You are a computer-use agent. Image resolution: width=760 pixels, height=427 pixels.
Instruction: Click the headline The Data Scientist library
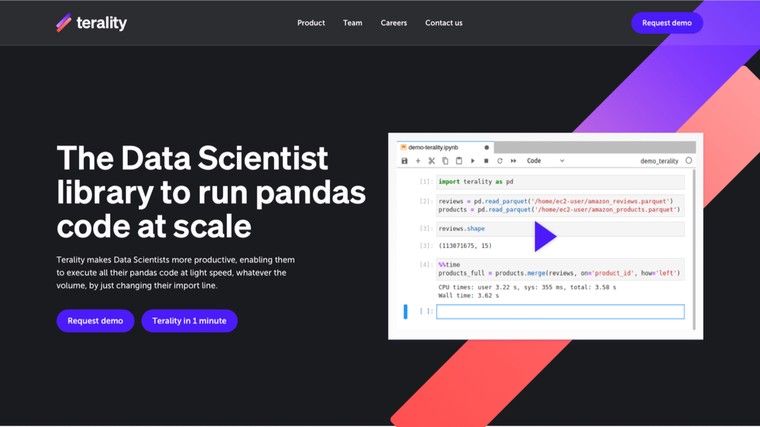211,192
